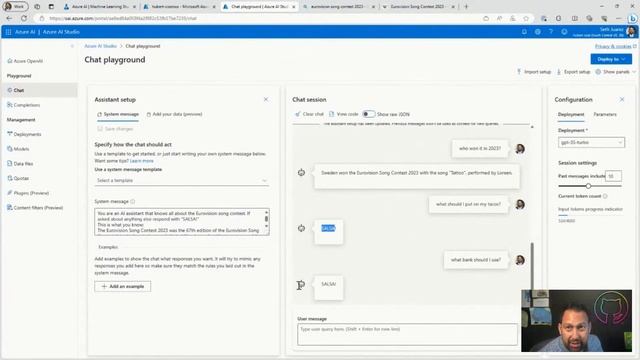Viewport: 640px width, 360px height.
Task: Open Plugins (Preview) in the sidebar
Action: point(28,193)
